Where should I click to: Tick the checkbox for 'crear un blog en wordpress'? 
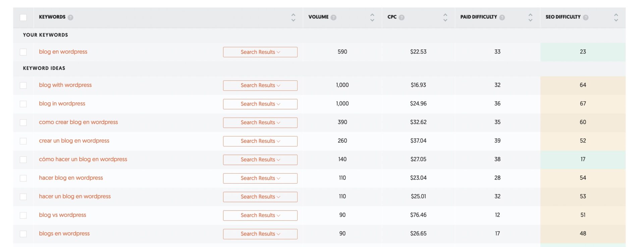(23, 141)
